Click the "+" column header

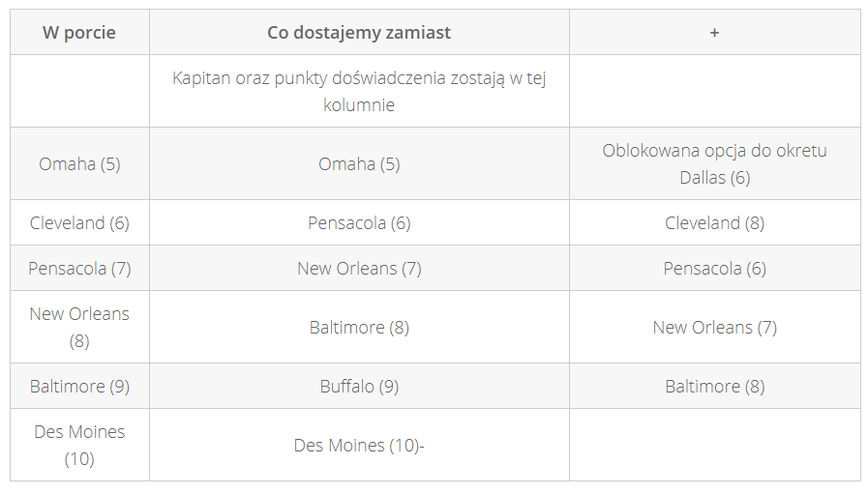pyautogui.click(x=714, y=32)
